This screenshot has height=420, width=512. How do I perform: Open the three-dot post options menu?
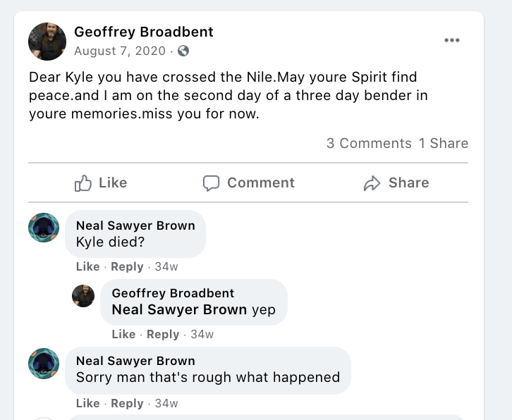[452, 40]
